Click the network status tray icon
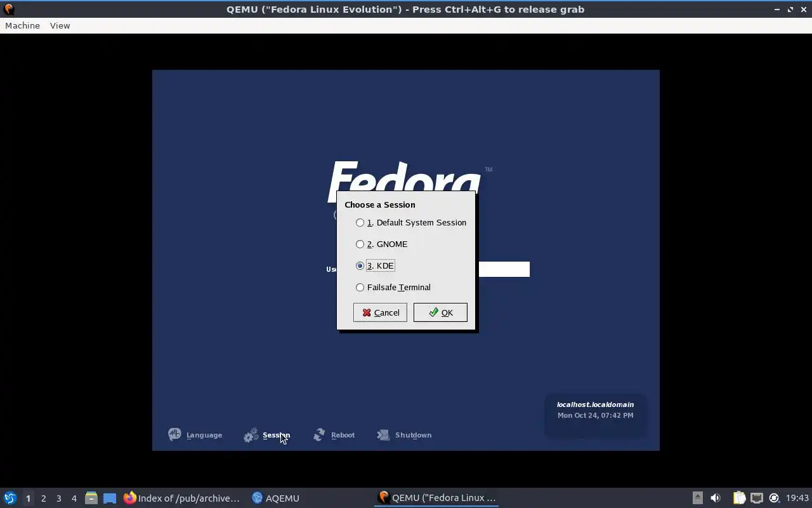 click(x=756, y=498)
